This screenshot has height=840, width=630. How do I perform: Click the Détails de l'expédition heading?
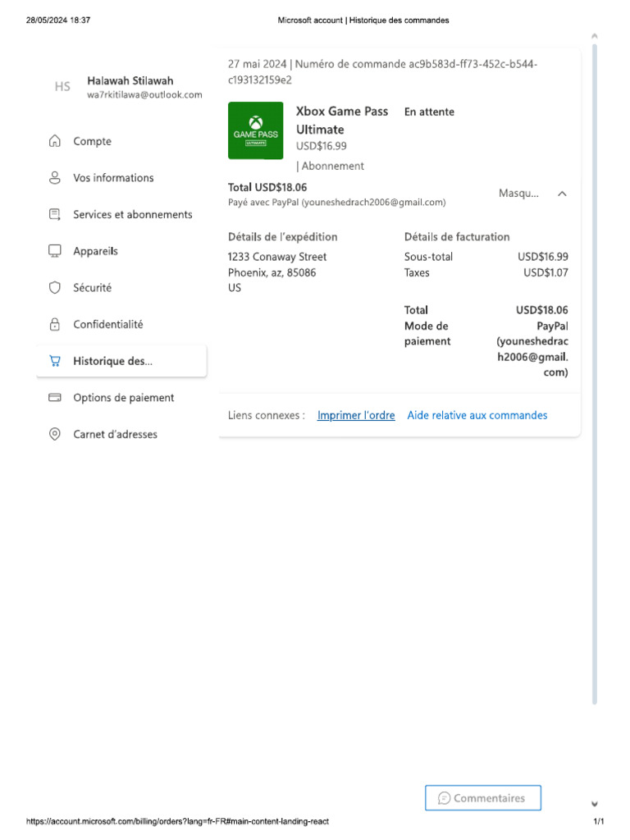[x=283, y=237]
